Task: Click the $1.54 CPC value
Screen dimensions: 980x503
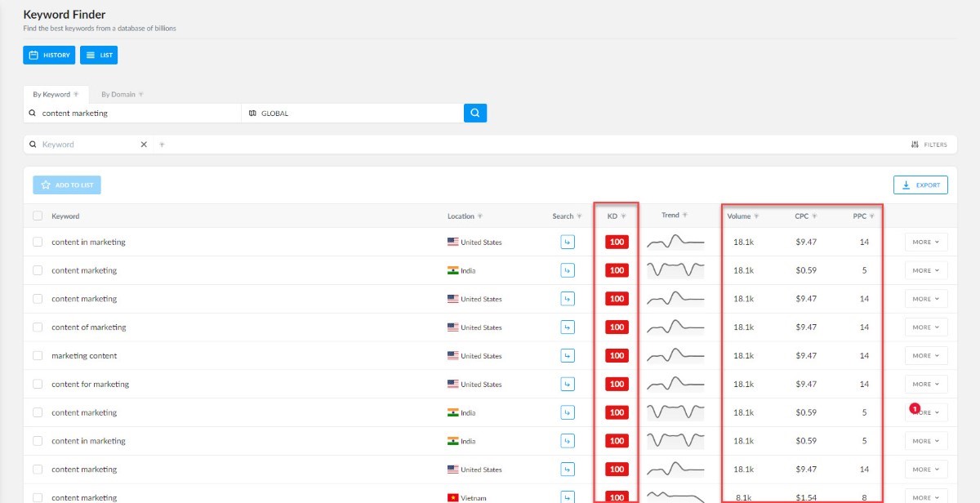Action: click(x=806, y=497)
